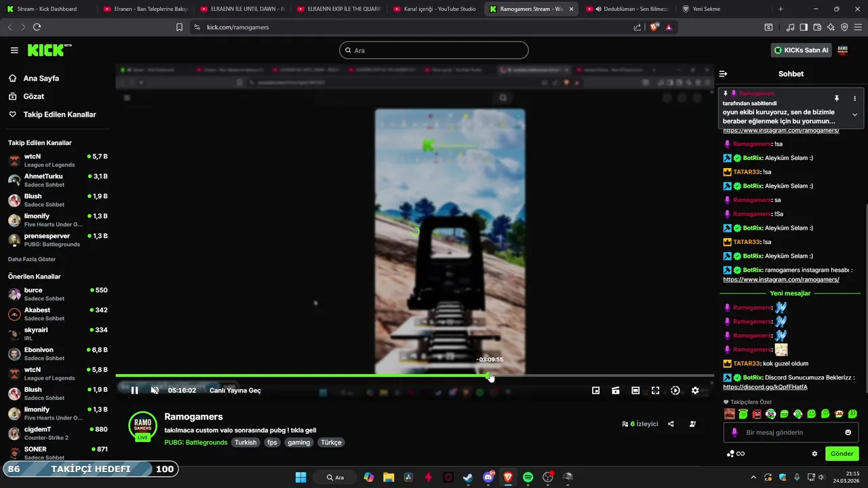The width and height of the screenshot is (868, 488).
Task: Open Brave Rewards triangle icon
Action: point(669,27)
